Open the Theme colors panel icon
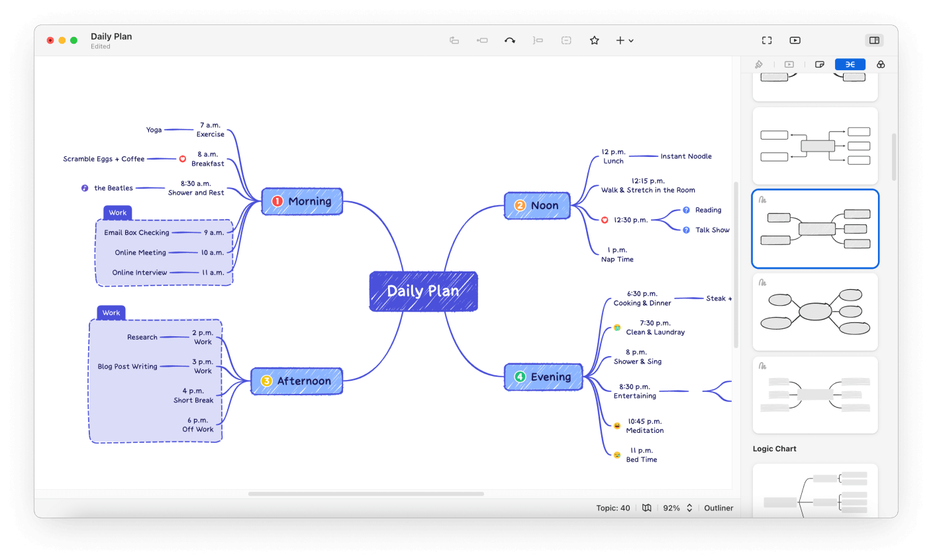Image resolution: width=931 pixels, height=560 pixels. point(881,64)
